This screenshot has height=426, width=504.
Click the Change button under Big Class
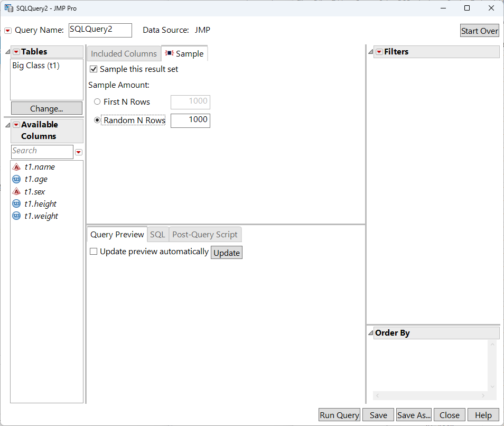[46, 108]
